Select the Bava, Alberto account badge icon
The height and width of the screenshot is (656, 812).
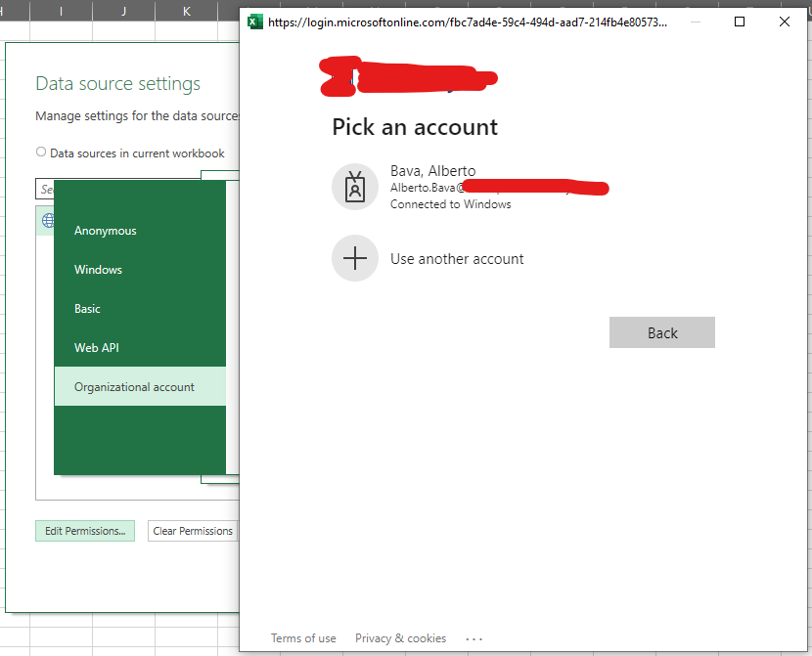coord(355,187)
